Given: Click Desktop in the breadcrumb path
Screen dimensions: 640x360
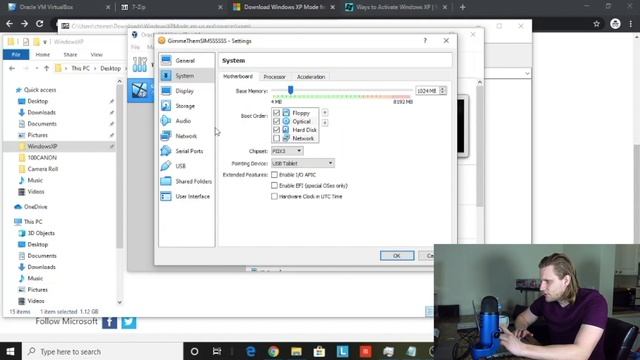Looking at the screenshot, I should tap(110, 68).
